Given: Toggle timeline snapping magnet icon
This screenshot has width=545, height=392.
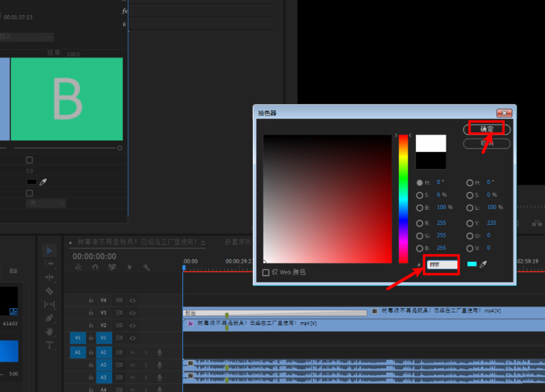Looking at the screenshot, I should [95, 267].
